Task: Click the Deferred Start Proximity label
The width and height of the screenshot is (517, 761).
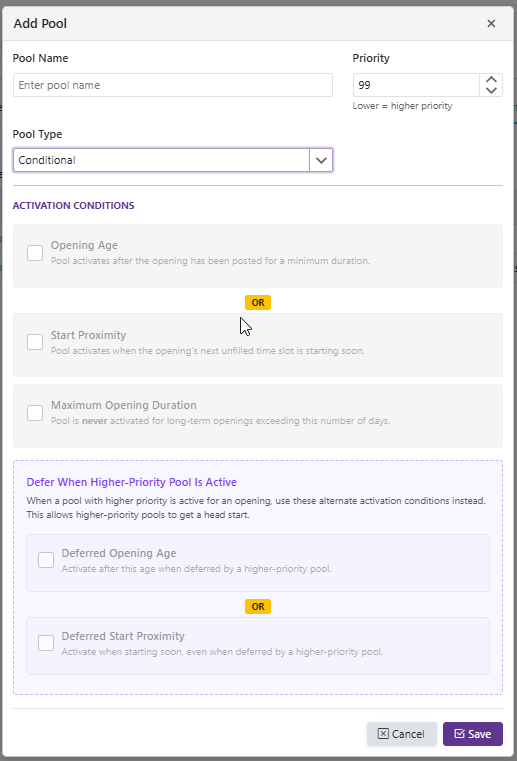Action: [123, 636]
